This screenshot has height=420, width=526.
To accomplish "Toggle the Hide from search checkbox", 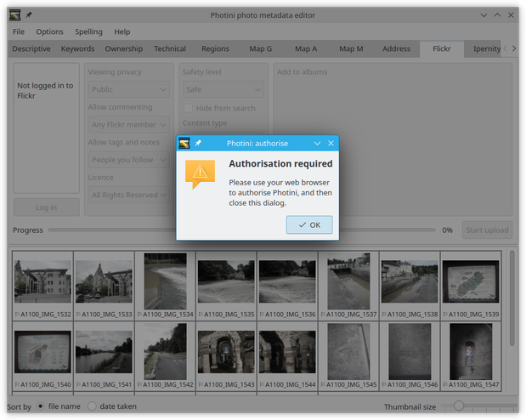I will click(188, 108).
